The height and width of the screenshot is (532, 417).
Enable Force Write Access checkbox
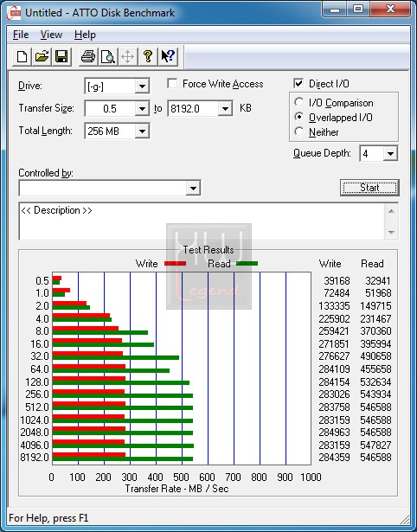click(x=172, y=83)
